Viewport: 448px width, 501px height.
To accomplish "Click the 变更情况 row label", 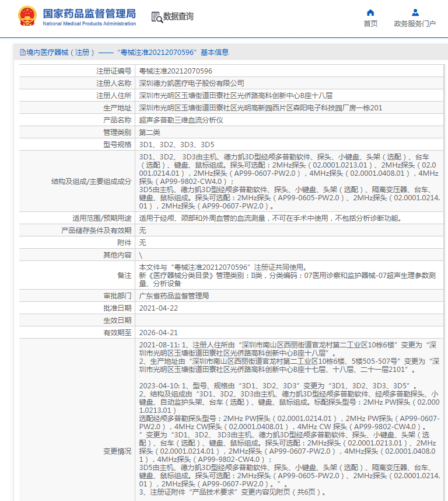I will click(x=117, y=451).
